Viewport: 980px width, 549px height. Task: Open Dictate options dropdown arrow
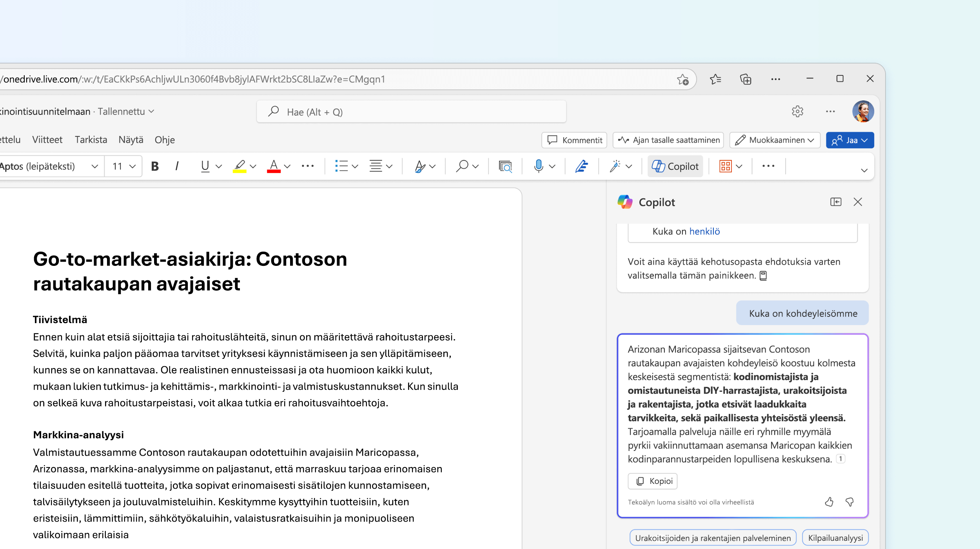[552, 166]
